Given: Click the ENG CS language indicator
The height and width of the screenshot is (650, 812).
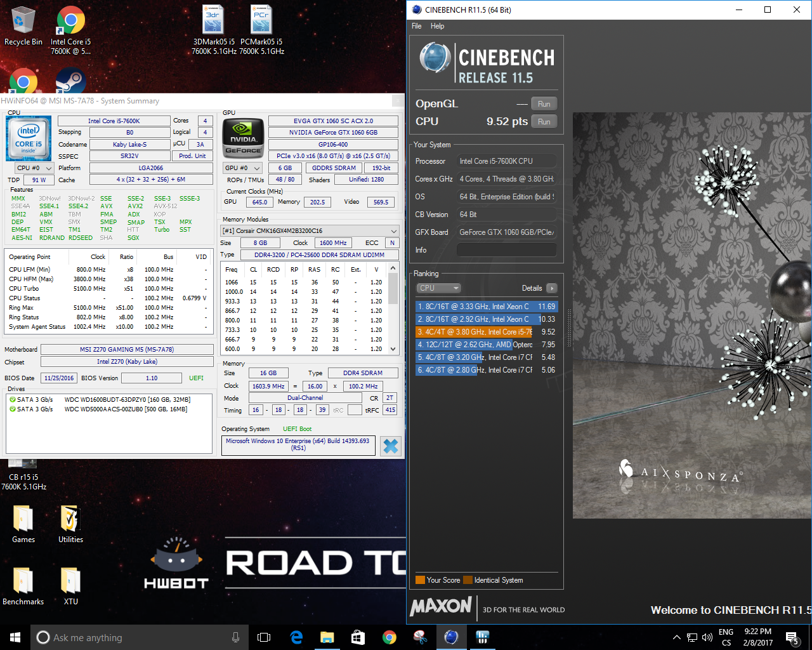Looking at the screenshot, I should [x=726, y=637].
